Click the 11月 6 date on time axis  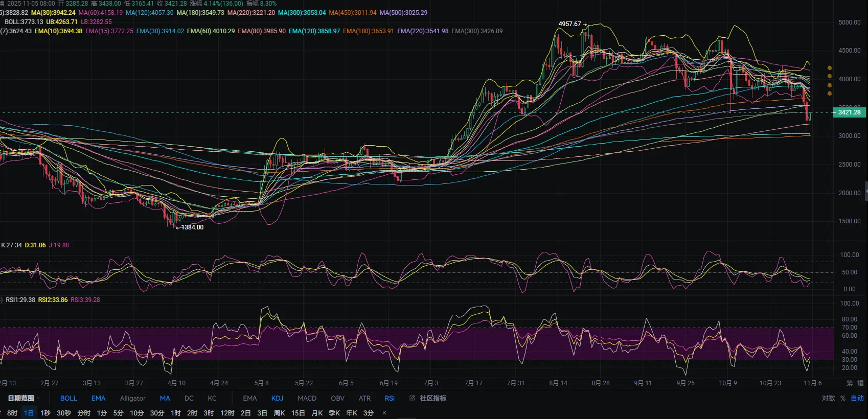(x=813, y=383)
